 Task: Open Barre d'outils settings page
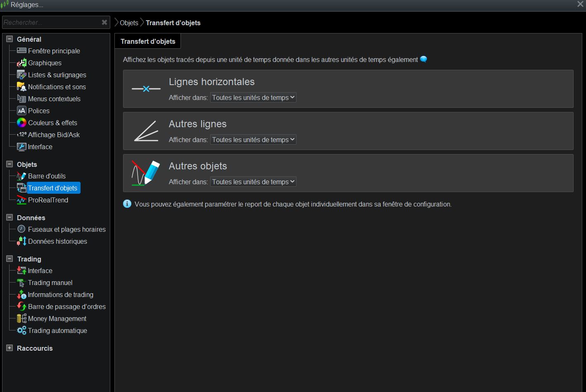pos(47,176)
